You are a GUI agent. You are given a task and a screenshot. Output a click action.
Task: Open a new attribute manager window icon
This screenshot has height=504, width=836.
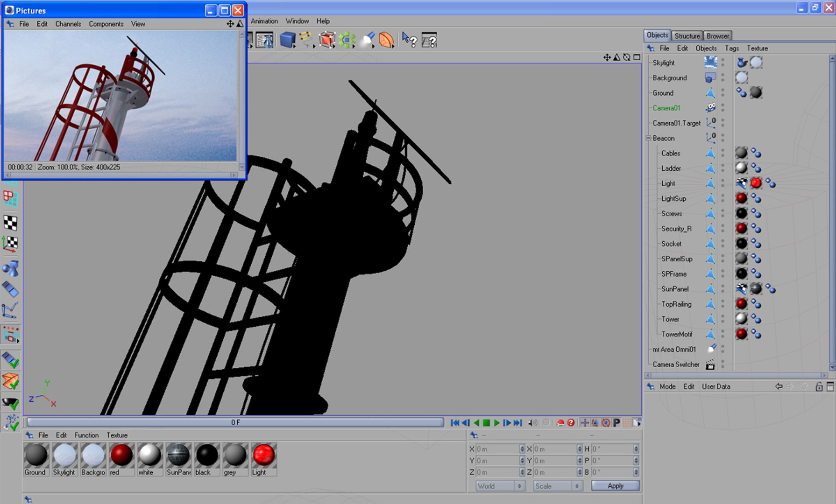coord(830,386)
